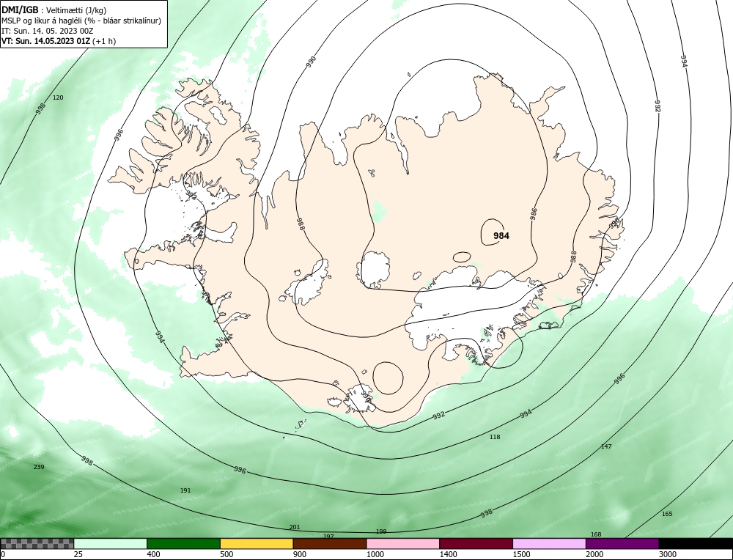Select the dark purple 2000–3000 legend swatch

(x=622, y=543)
